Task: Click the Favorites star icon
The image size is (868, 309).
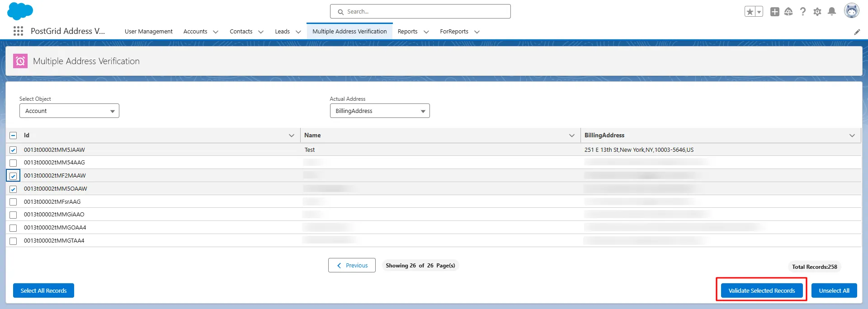Action: (x=750, y=12)
